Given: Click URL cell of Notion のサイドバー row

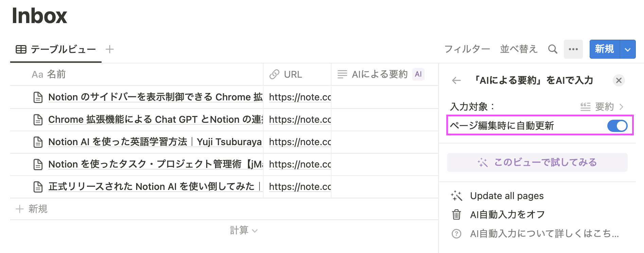Looking at the screenshot, I should click(x=297, y=97).
